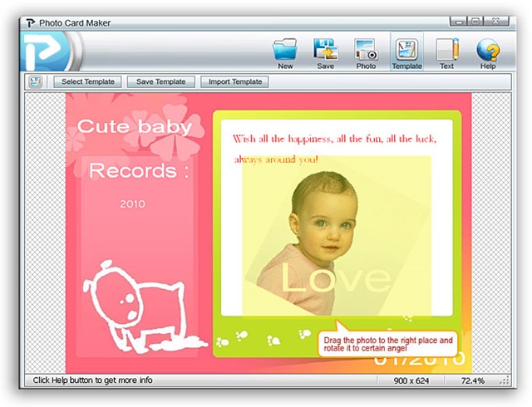The width and height of the screenshot is (532, 407).
Task: Select the Template tool icon
Action: pos(406,50)
